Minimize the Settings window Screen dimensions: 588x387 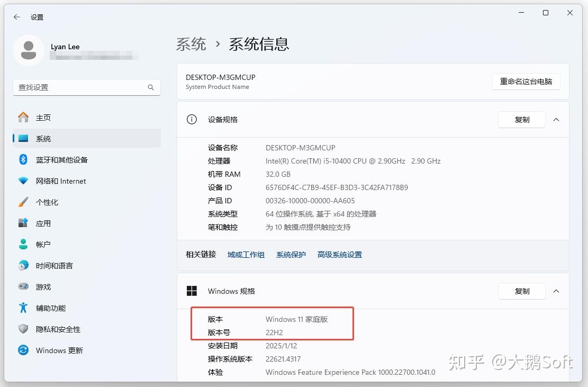click(x=521, y=13)
